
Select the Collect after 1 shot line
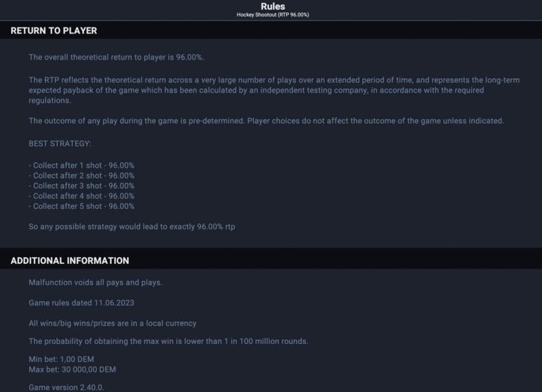point(81,165)
